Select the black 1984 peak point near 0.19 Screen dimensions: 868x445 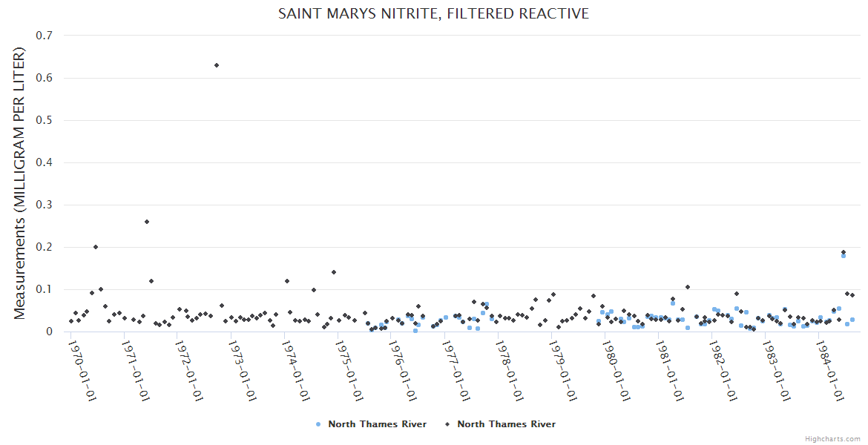(x=844, y=252)
